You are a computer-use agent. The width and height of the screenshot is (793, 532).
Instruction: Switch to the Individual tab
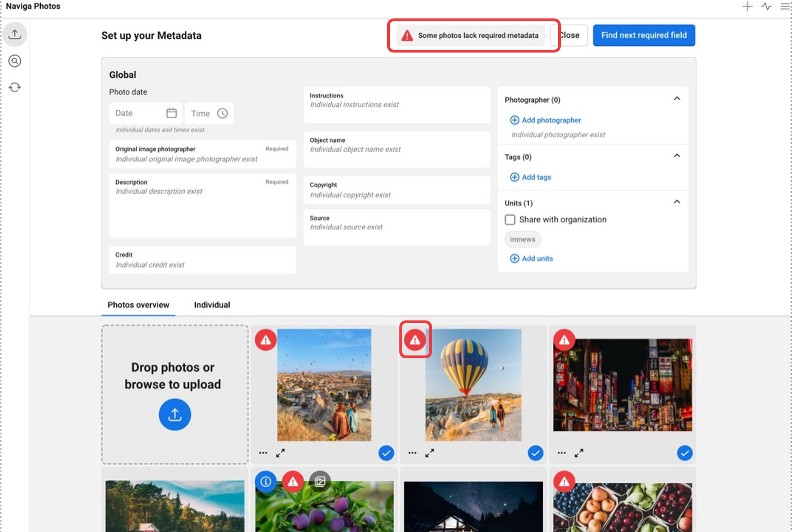212,305
